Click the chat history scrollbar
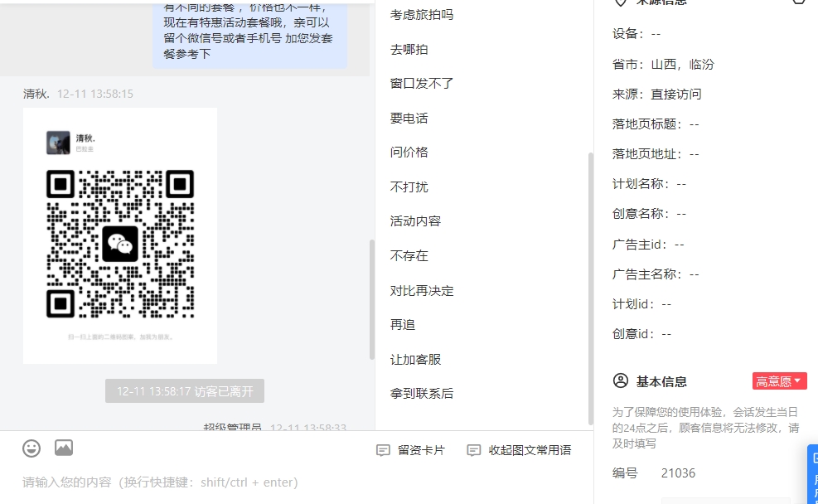 click(372, 299)
